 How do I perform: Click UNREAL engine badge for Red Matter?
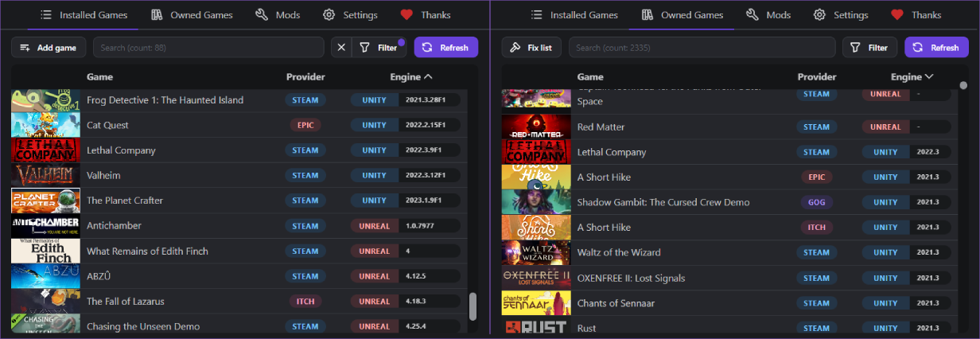click(x=886, y=127)
